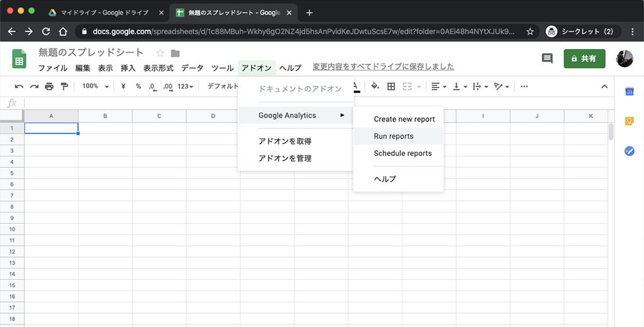Viewport: 644px width, 327px height.
Task: Open text rotation dropdown
Action: point(501,86)
